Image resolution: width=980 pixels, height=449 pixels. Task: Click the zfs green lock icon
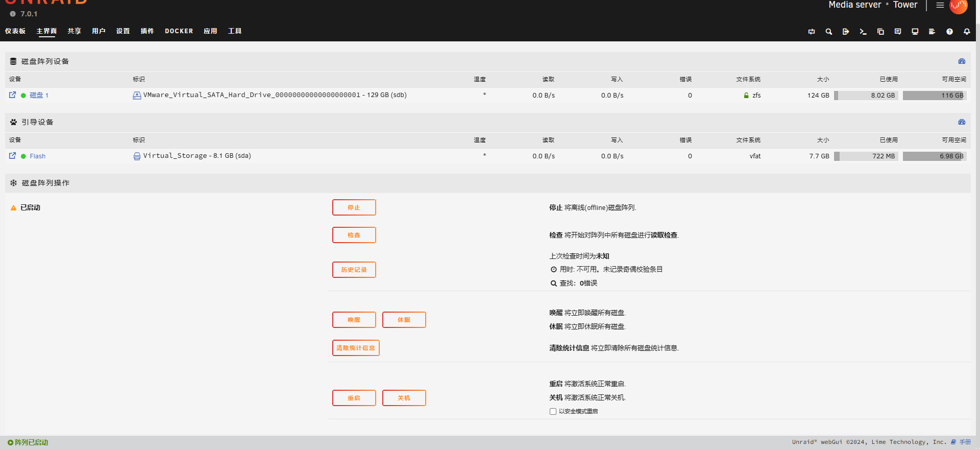[x=746, y=96]
